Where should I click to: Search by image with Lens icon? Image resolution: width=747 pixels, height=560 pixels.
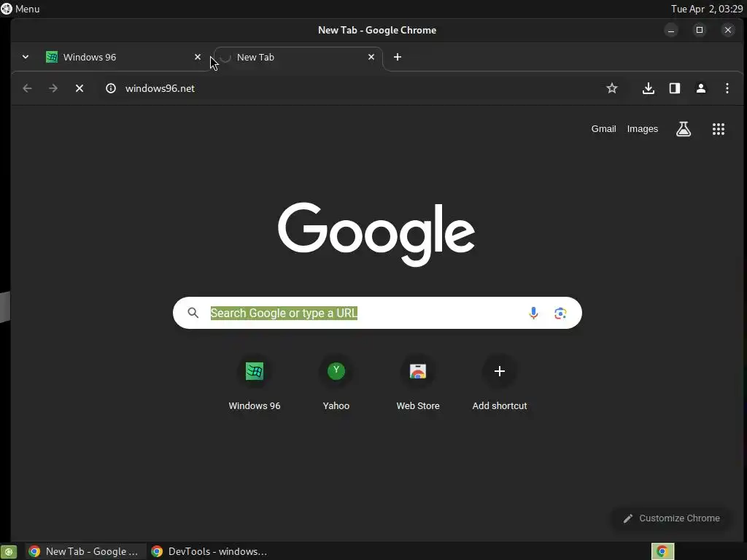click(560, 313)
